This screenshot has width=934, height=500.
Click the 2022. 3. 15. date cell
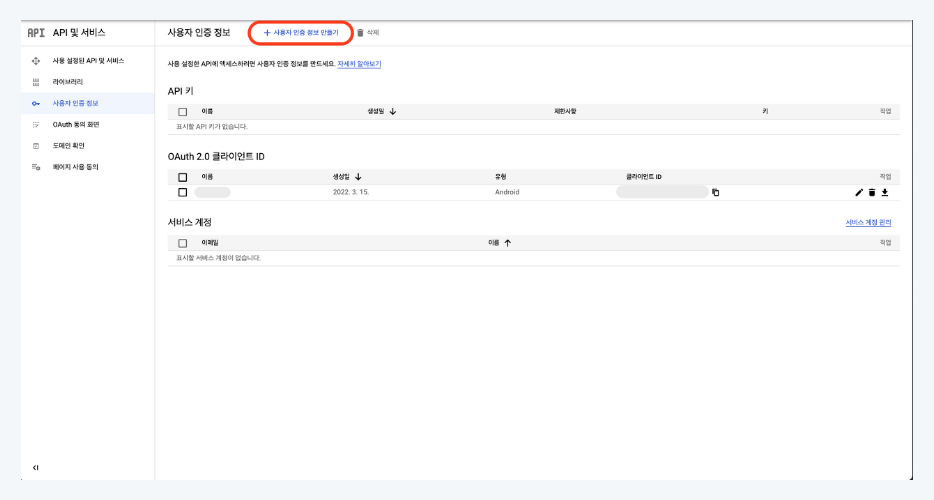351,192
